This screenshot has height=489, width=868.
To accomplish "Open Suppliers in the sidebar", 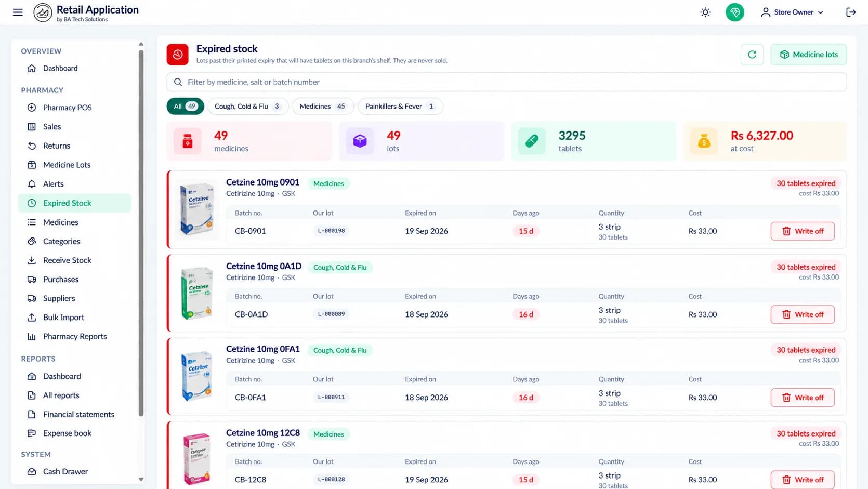I will (x=74, y=298).
